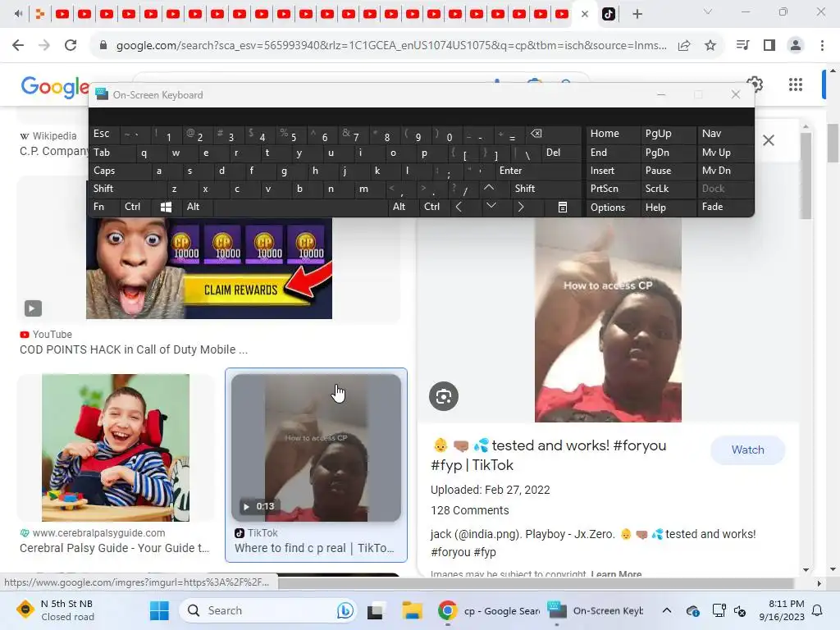
Task: Open Google apps grid
Action: (x=796, y=84)
